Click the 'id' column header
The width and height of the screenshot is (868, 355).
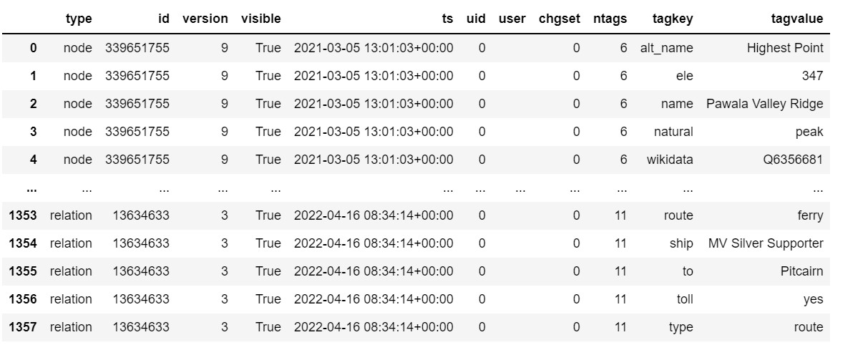(x=164, y=19)
